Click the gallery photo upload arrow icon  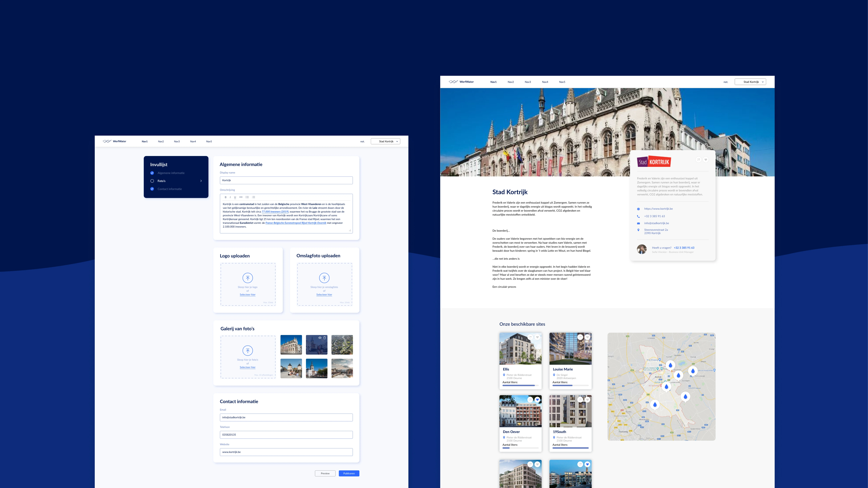(248, 351)
